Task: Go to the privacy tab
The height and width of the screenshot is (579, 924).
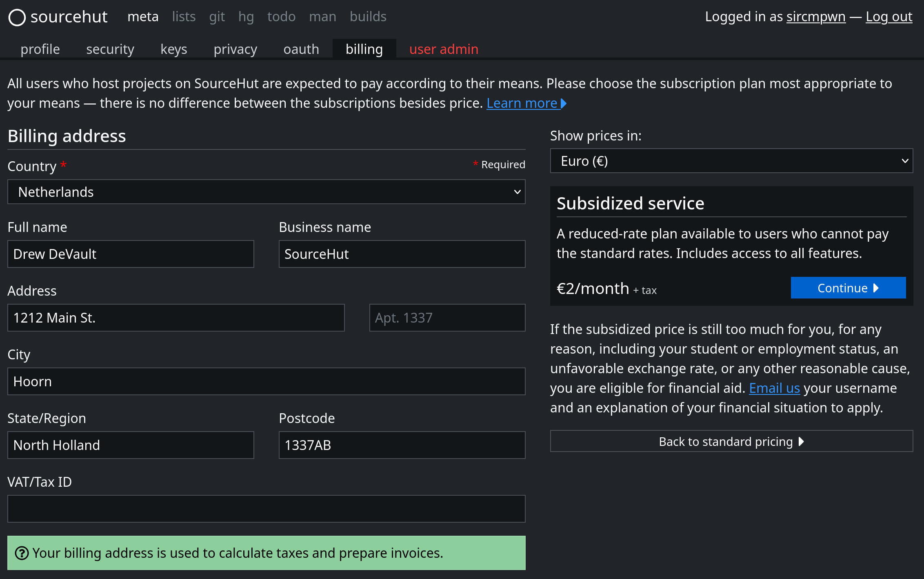Action: pyautogui.click(x=235, y=49)
